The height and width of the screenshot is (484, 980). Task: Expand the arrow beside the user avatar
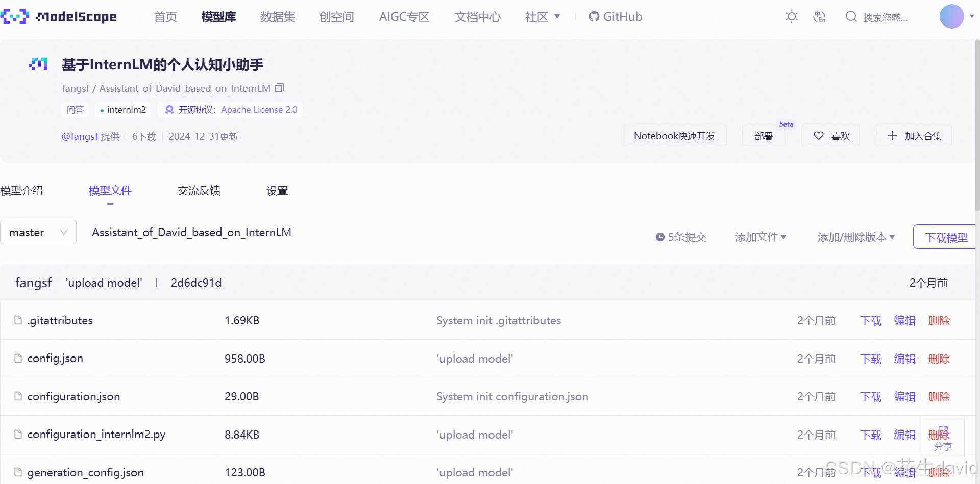(972, 16)
